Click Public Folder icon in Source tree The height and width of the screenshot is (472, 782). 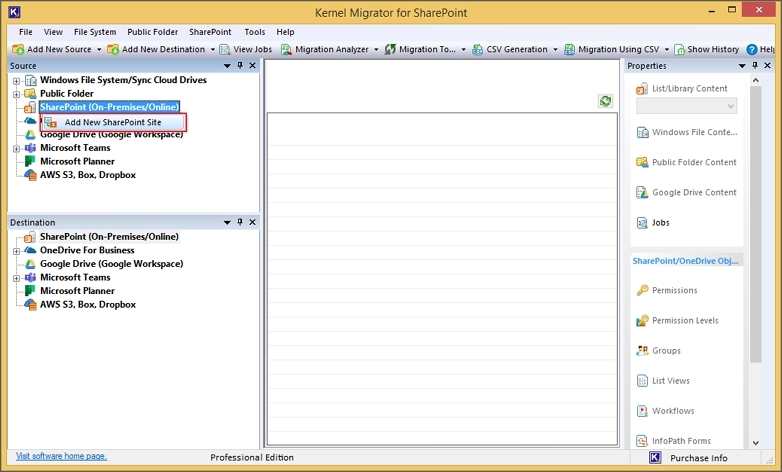click(30, 93)
